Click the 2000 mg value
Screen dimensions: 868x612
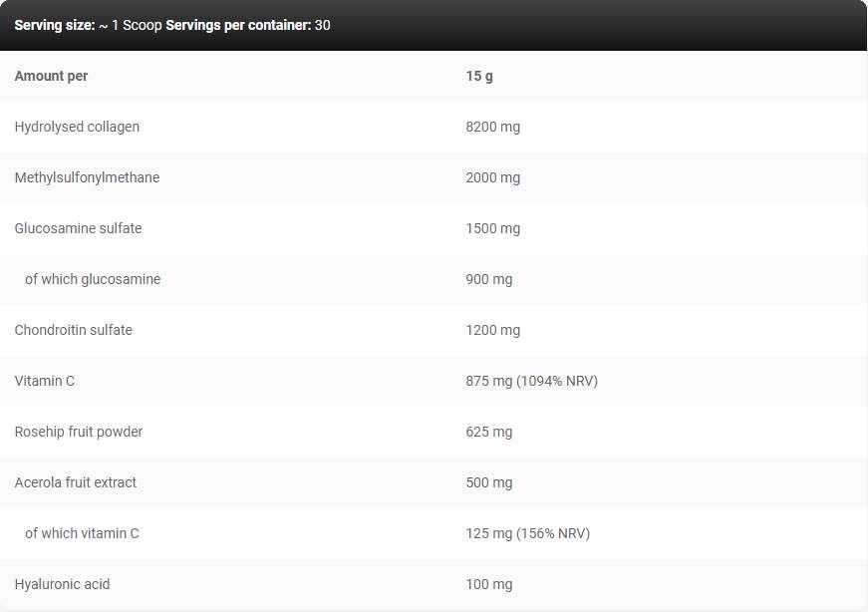[x=492, y=177]
